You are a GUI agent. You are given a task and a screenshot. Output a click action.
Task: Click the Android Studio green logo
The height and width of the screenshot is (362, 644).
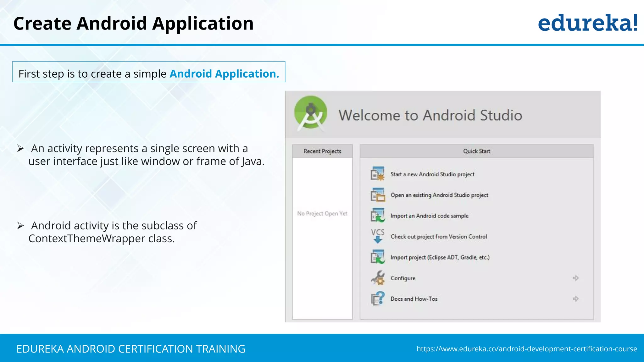pyautogui.click(x=310, y=113)
